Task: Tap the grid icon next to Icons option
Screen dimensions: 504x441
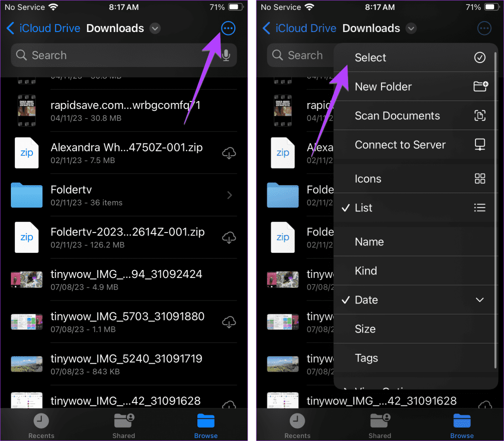Action: pos(480,178)
